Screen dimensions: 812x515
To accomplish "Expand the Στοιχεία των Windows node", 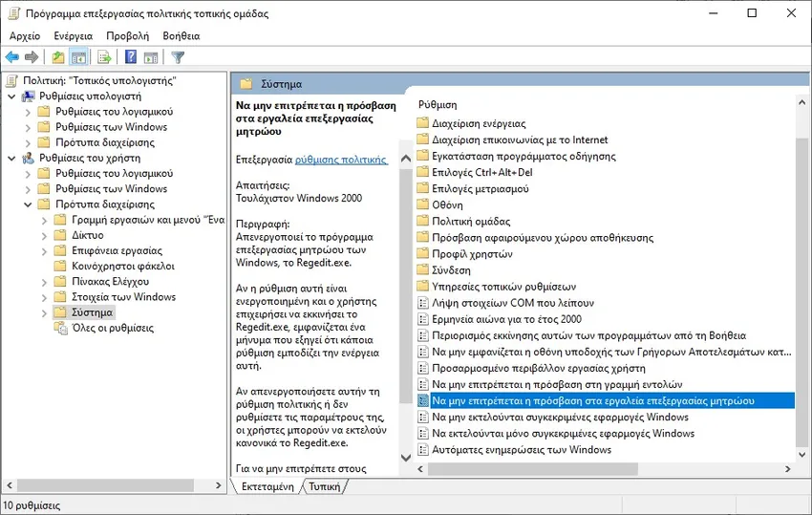I will (x=45, y=298).
